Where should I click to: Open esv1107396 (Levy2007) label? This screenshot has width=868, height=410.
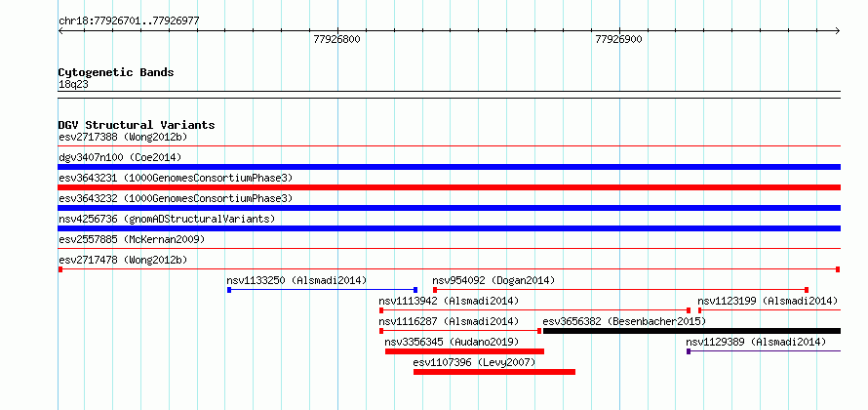(x=474, y=362)
